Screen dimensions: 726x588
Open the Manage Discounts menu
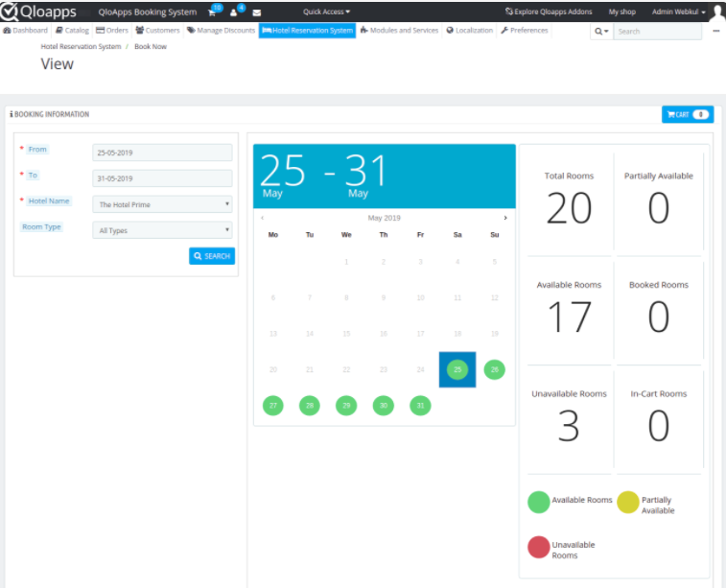(221, 30)
